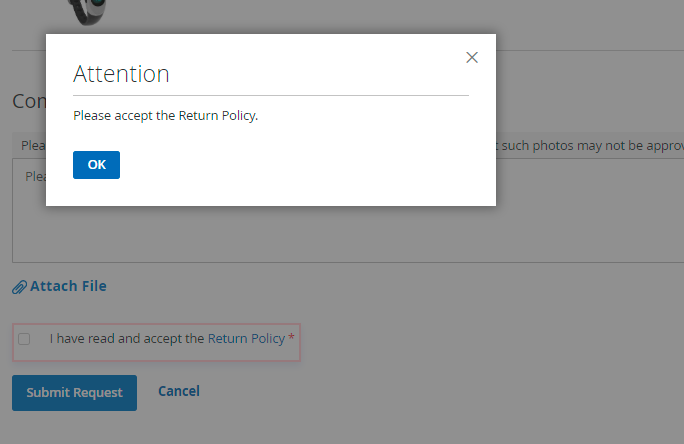
Task: Click the red required asterisk marker
Action: (x=291, y=339)
